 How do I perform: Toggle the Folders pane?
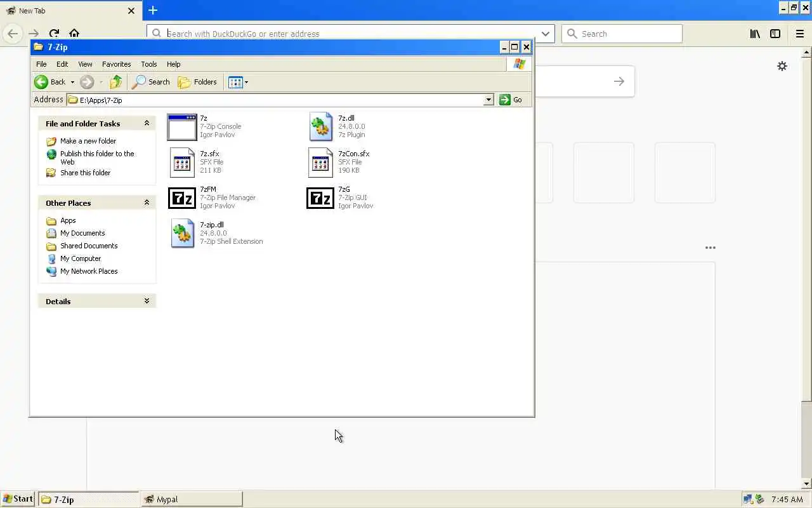click(197, 82)
